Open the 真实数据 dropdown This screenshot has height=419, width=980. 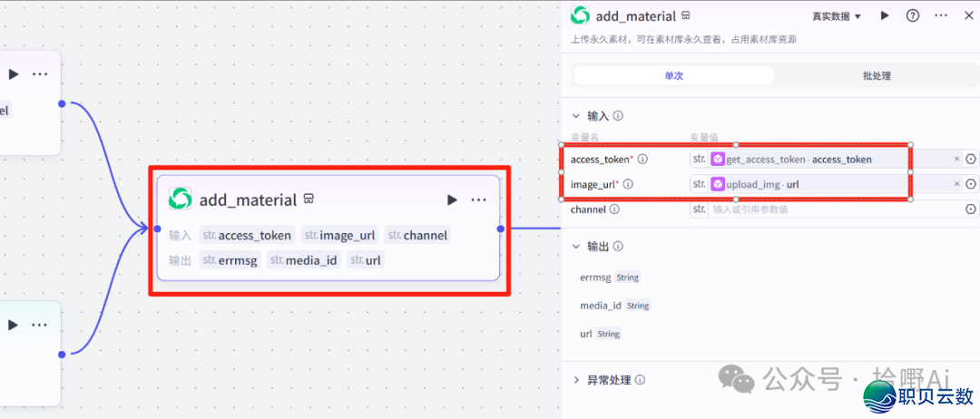point(837,15)
